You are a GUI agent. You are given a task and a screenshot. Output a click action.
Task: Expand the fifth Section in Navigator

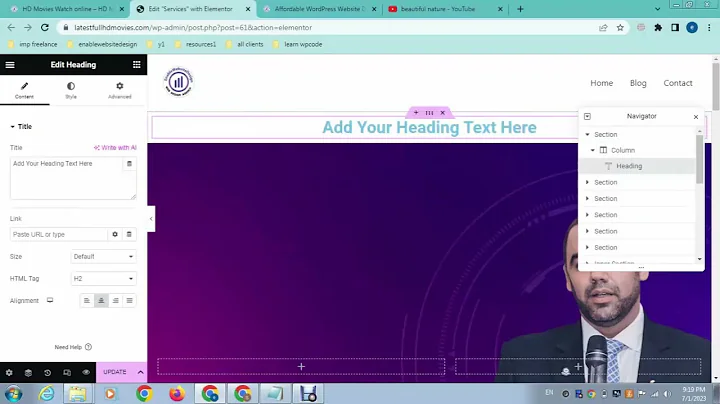[x=587, y=231]
